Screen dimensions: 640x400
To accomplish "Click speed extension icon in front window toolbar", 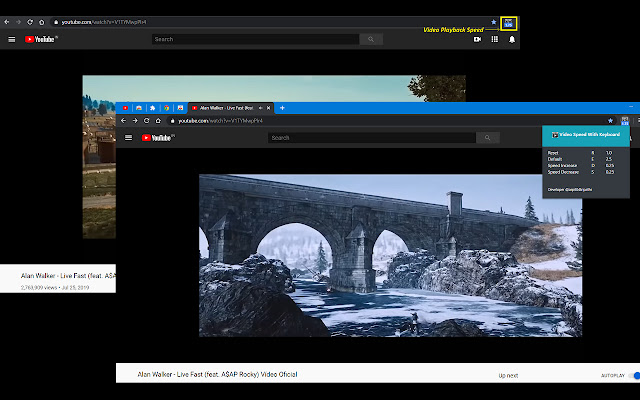I will tap(624, 121).
